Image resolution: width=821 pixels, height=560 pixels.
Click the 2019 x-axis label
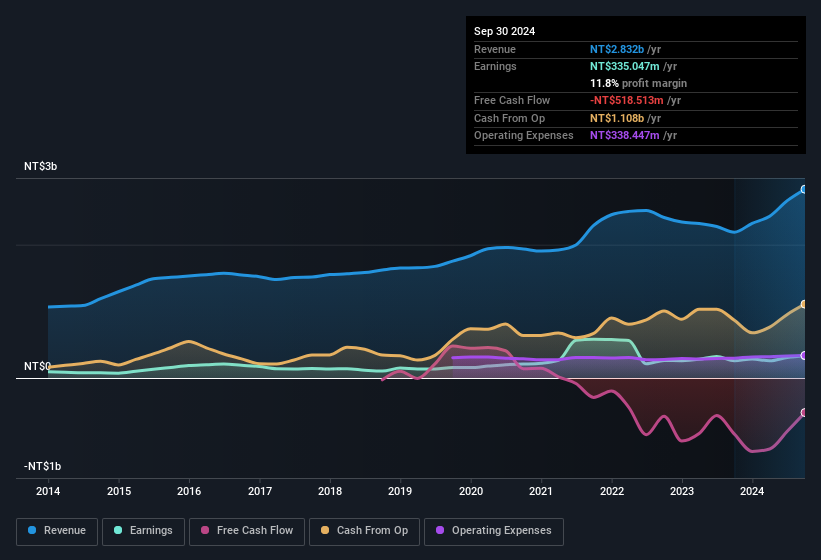(400, 491)
